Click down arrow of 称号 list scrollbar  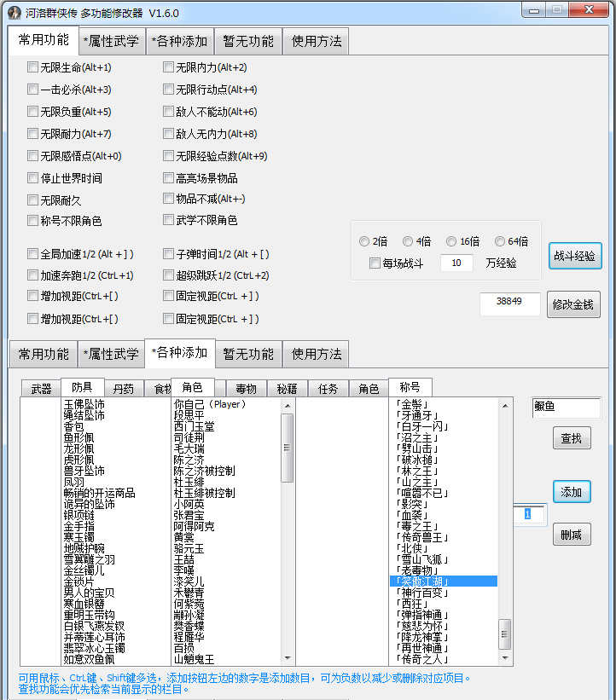click(x=505, y=657)
